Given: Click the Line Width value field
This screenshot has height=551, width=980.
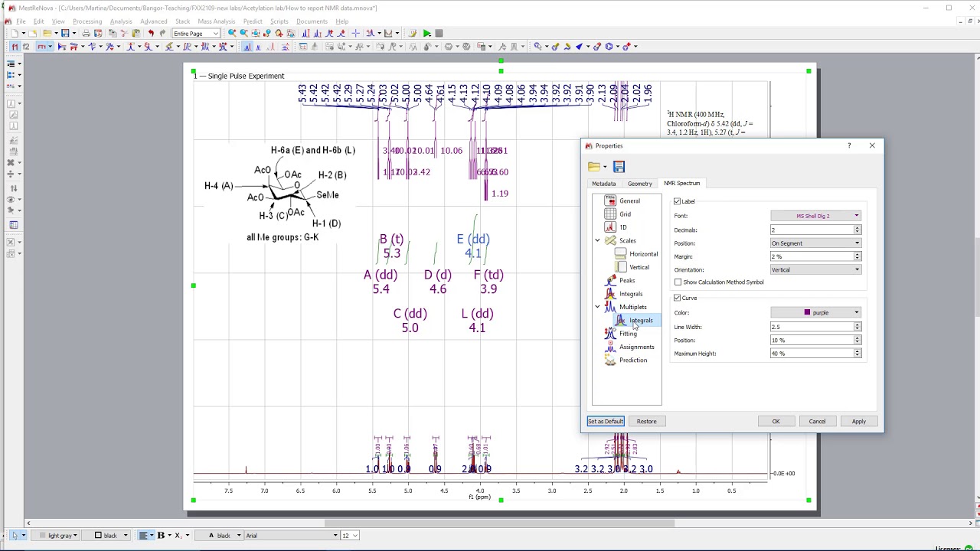Looking at the screenshot, I should (812, 327).
